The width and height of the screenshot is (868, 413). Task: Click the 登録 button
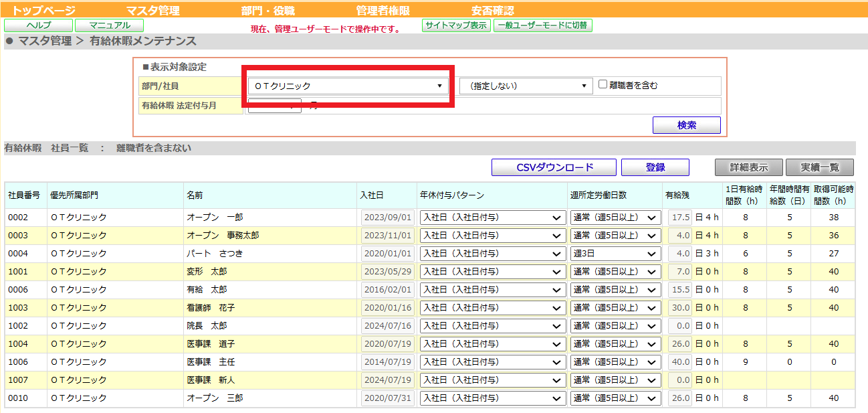(655, 167)
